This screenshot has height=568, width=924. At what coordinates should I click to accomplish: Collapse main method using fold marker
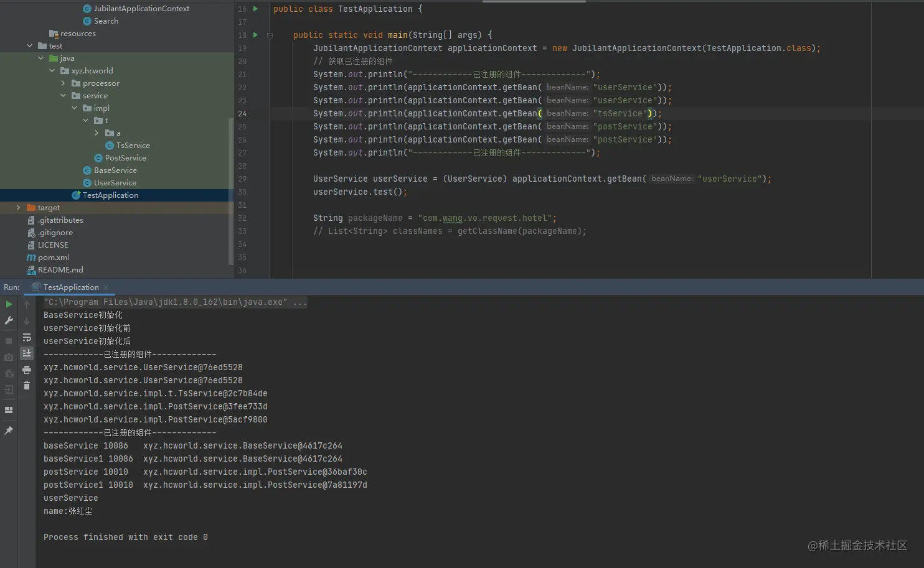pyautogui.click(x=270, y=35)
